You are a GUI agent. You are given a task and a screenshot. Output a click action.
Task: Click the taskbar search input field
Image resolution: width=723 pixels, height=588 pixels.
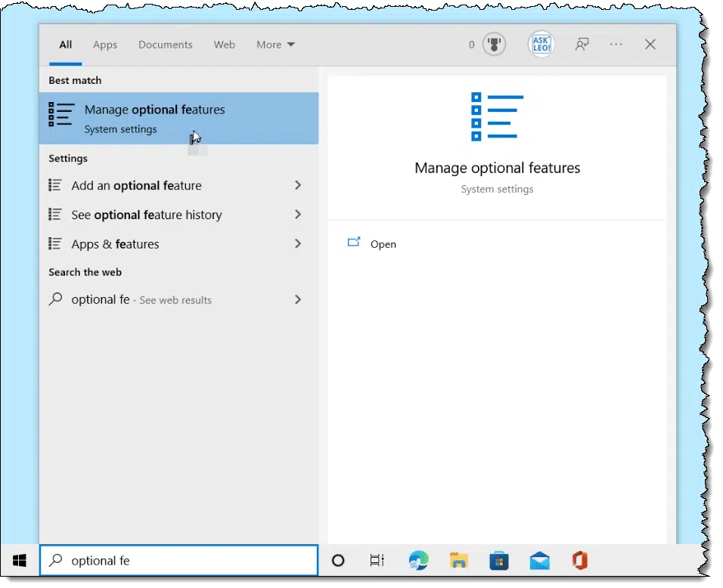tap(179, 560)
